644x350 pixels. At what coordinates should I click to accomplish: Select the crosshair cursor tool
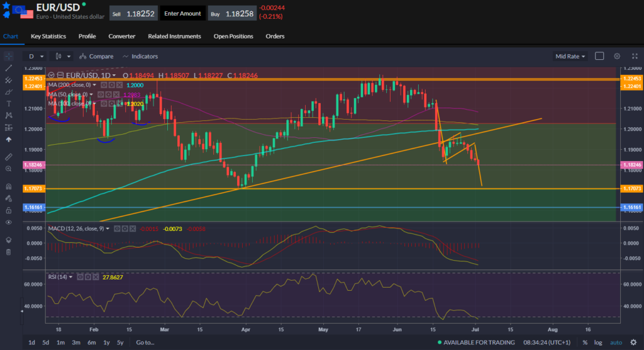tap(9, 56)
